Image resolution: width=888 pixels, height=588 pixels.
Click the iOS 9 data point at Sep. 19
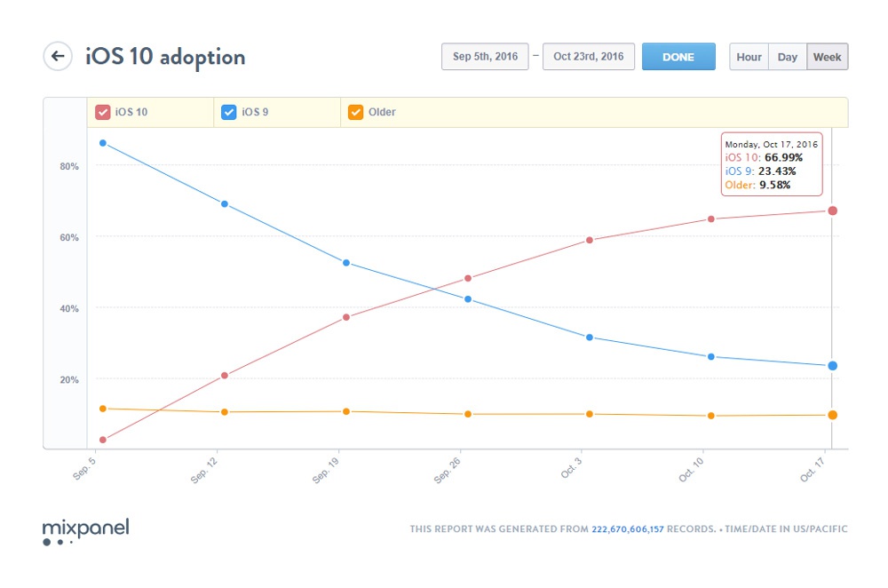(x=346, y=263)
